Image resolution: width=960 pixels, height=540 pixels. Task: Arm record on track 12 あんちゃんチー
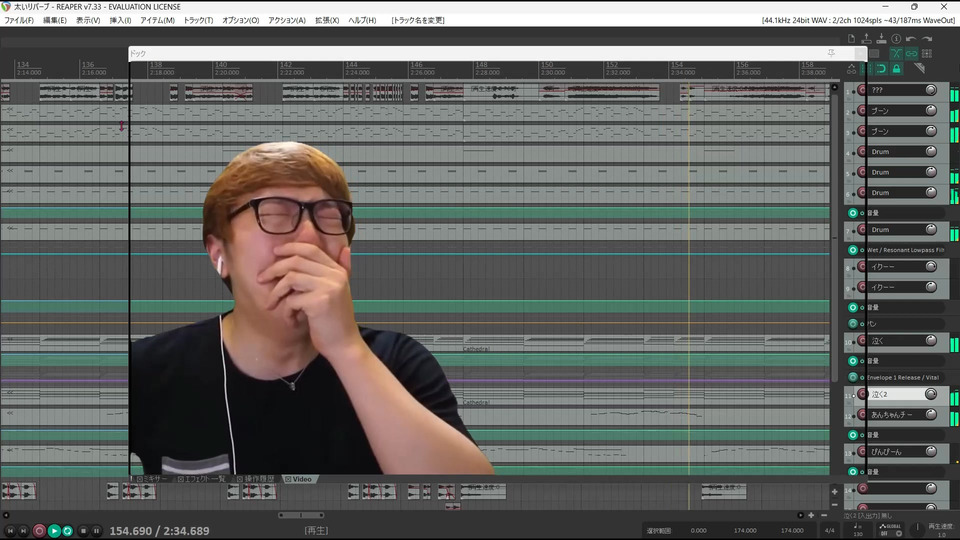[862, 414]
